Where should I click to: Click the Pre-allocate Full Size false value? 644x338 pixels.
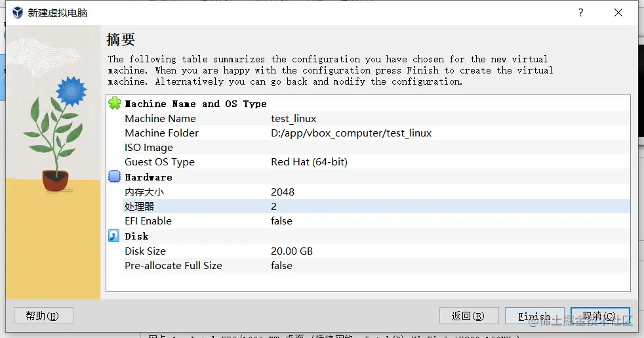pyautogui.click(x=281, y=266)
